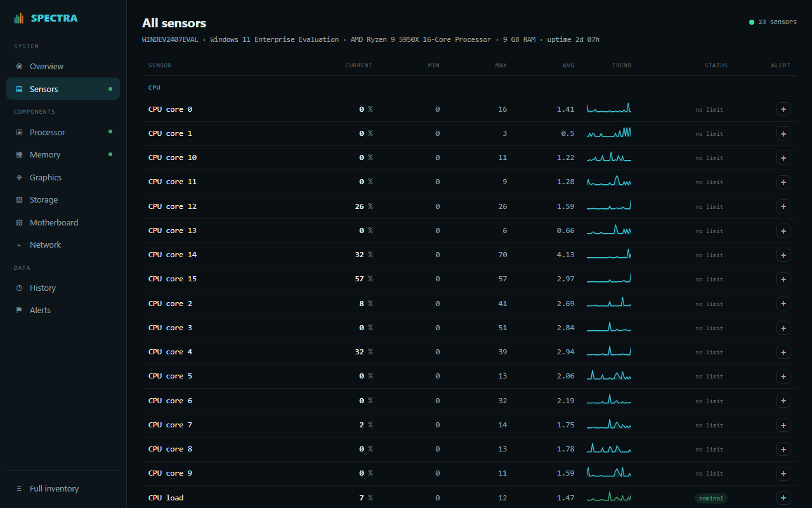Add alert for CPU core 12

(x=783, y=206)
